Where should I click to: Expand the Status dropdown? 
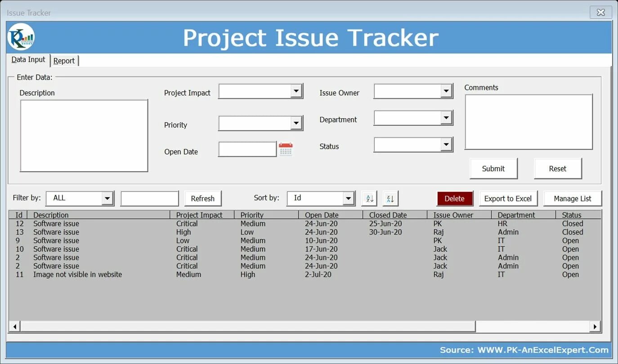[446, 145]
